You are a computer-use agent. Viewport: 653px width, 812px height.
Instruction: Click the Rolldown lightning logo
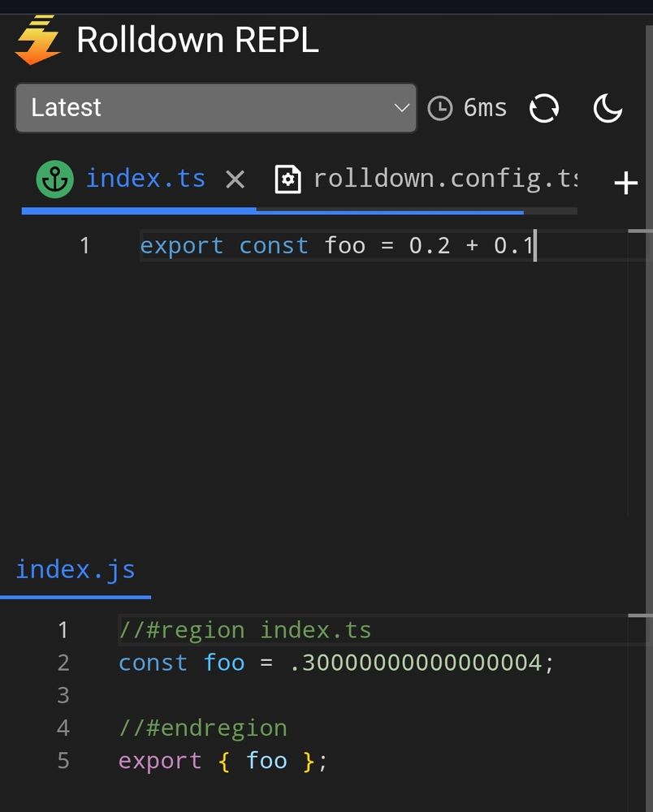[x=38, y=40]
